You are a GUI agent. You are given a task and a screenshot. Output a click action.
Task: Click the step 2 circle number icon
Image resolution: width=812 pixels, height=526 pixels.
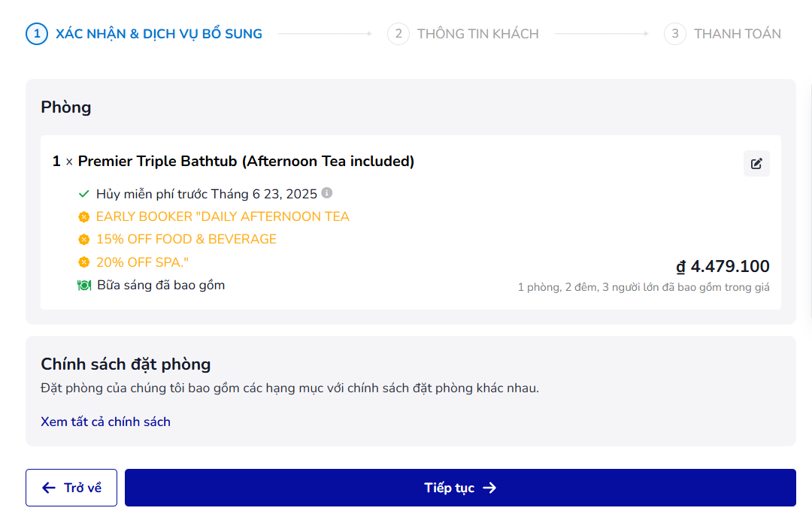click(x=398, y=34)
